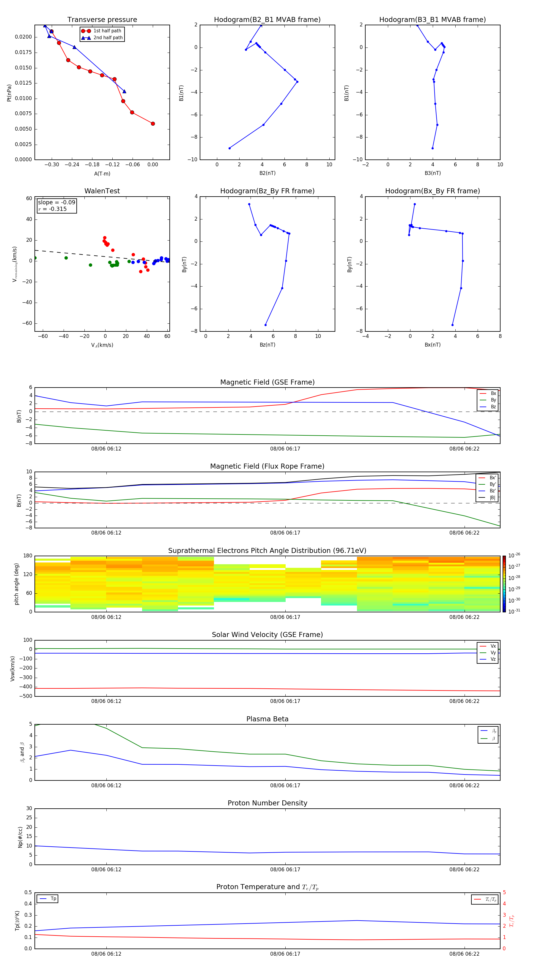This screenshot has height=980, width=535.
Task: Select the blue Tp legend entry
Action: 48,899
